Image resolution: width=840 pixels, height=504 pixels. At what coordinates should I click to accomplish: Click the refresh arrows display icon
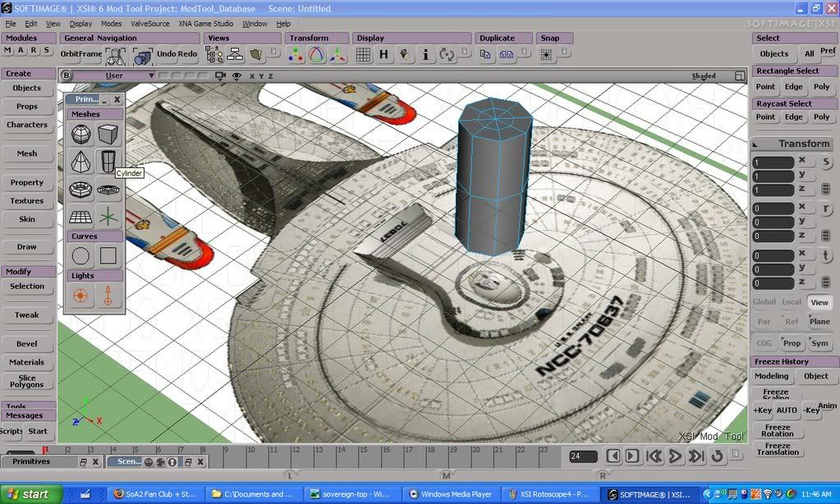(446, 55)
